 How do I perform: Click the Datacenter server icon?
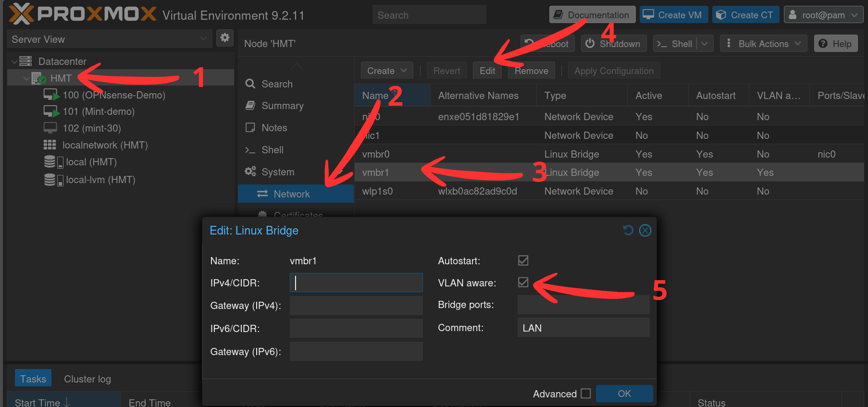tap(25, 61)
